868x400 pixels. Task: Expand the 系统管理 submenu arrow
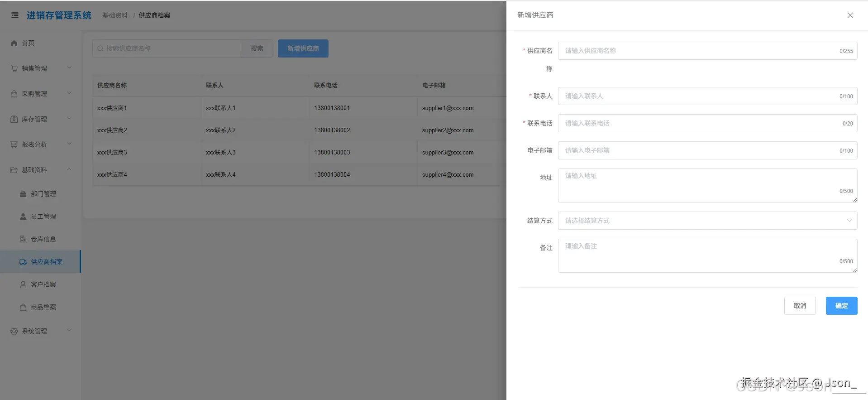coord(69,331)
